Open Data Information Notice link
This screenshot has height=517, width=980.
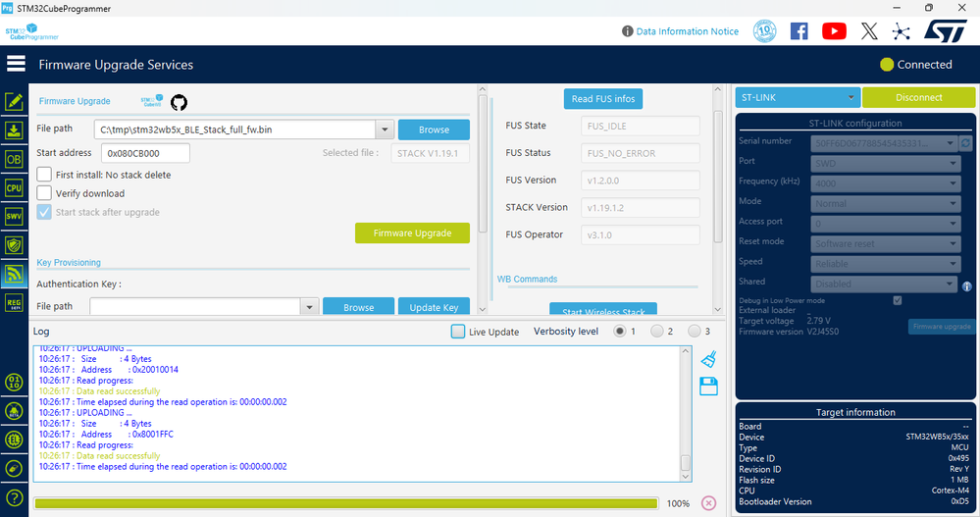(687, 31)
